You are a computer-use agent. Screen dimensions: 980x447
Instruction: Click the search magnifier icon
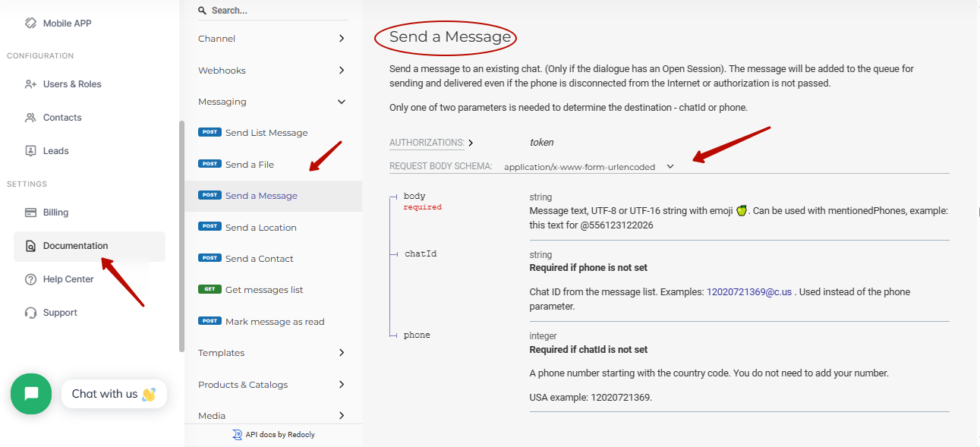(x=202, y=11)
